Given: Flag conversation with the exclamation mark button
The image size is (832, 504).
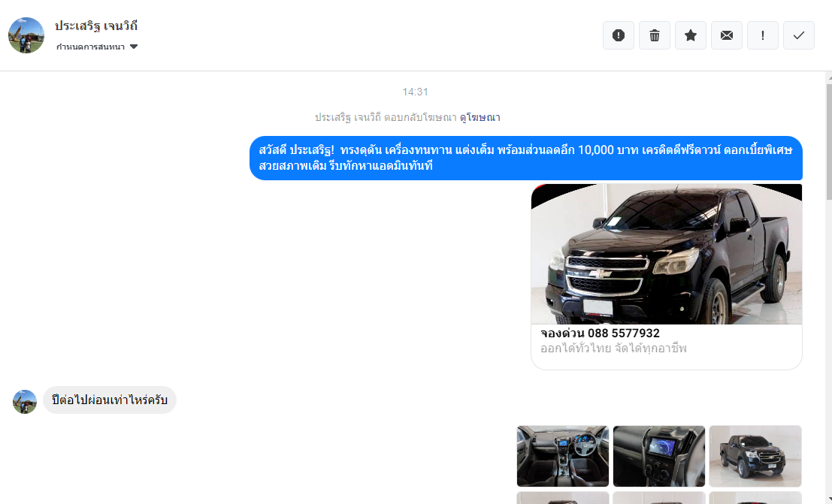Looking at the screenshot, I should [763, 35].
